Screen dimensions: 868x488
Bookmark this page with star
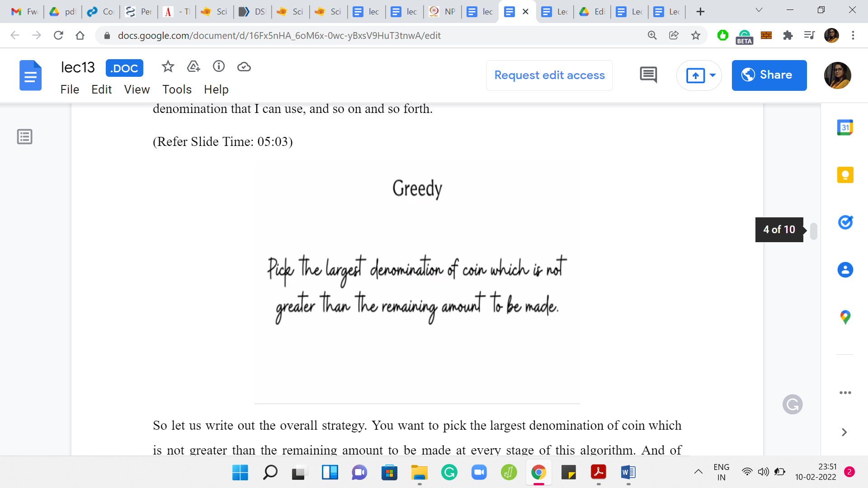696,35
